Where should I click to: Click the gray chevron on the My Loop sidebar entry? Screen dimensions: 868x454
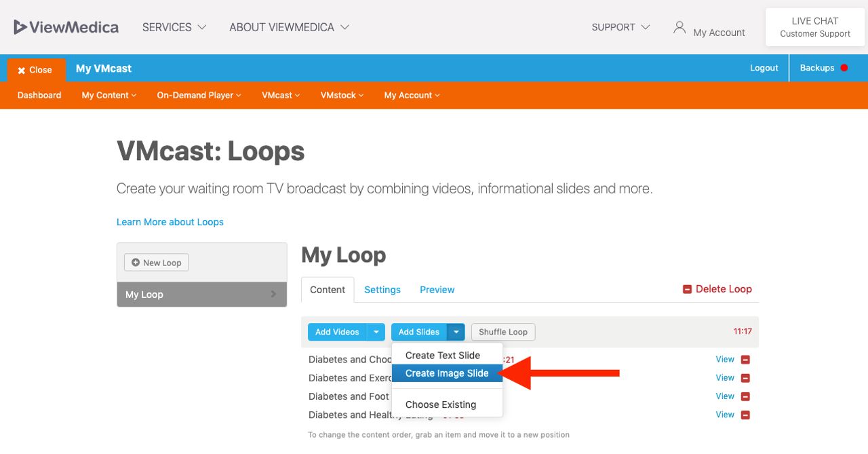click(x=274, y=294)
